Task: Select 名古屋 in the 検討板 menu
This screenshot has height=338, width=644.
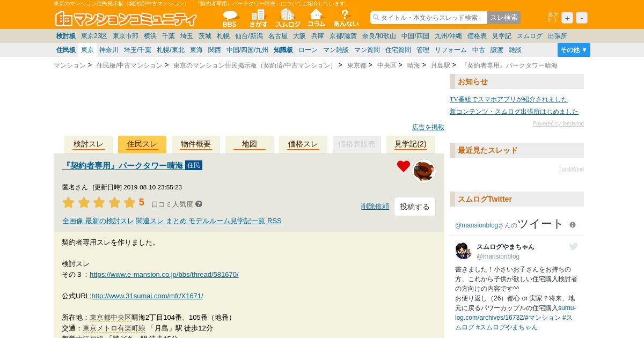Action: 278,36
